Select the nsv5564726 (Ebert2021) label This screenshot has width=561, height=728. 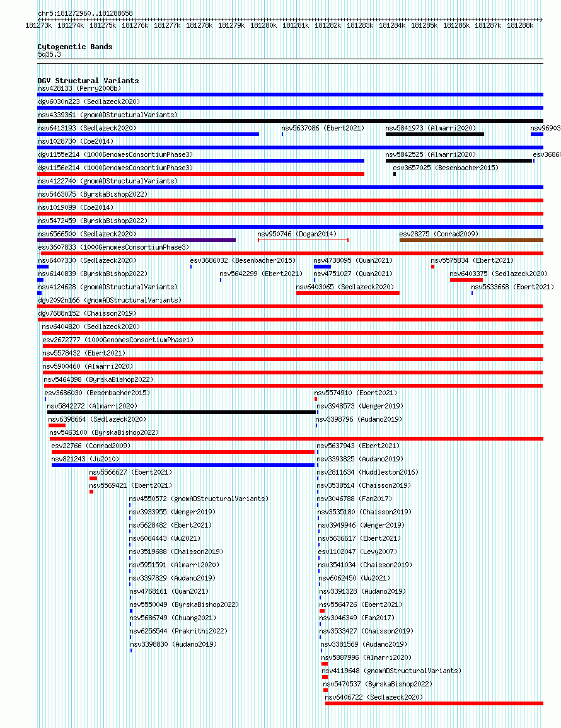tap(361, 604)
